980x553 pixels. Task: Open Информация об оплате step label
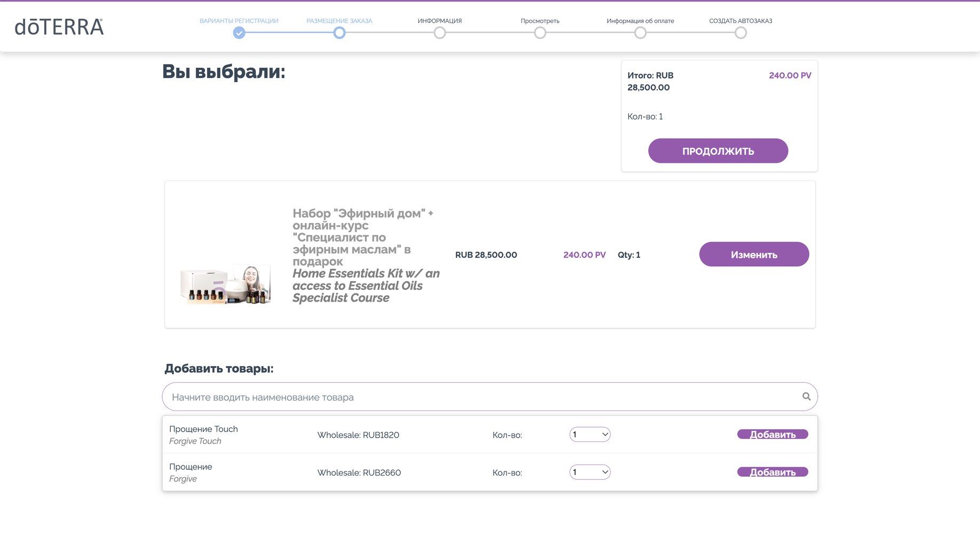pyautogui.click(x=640, y=21)
